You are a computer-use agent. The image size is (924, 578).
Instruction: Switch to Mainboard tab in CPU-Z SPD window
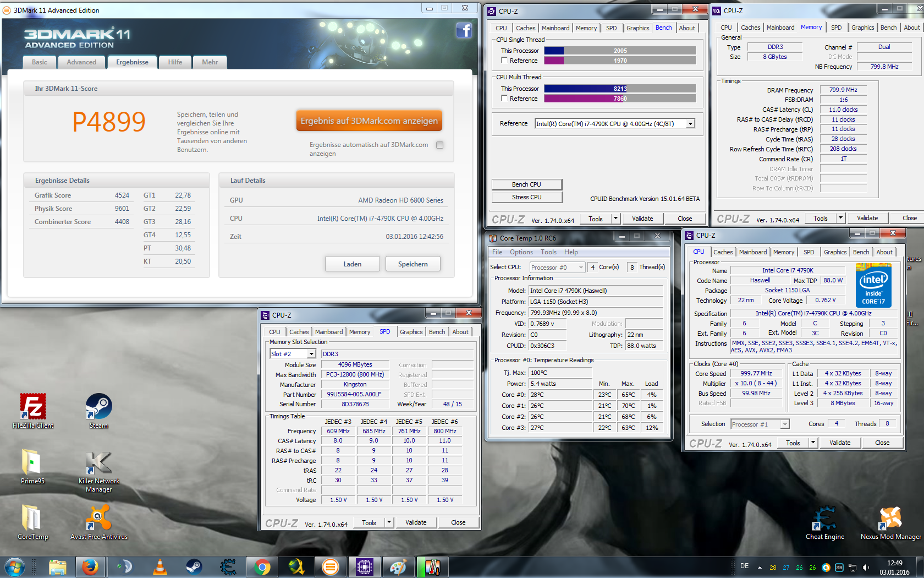pos(329,332)
